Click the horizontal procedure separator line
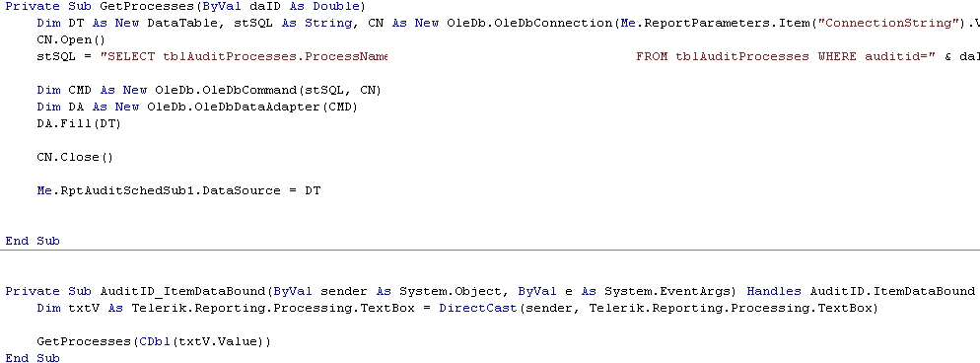This screenshot has height=363, width=980. click(490, 250)
